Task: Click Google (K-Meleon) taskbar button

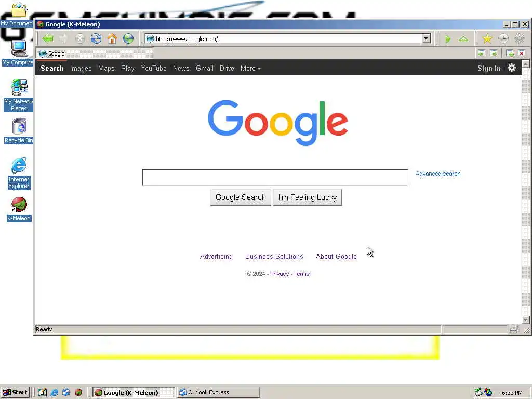Action: point(134,392)
